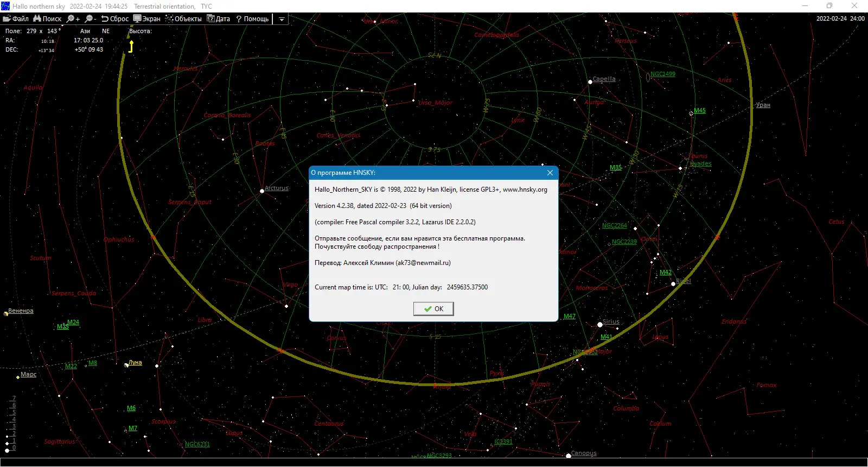Click the Version 4.2.3B line in dialog

point(383,206)
